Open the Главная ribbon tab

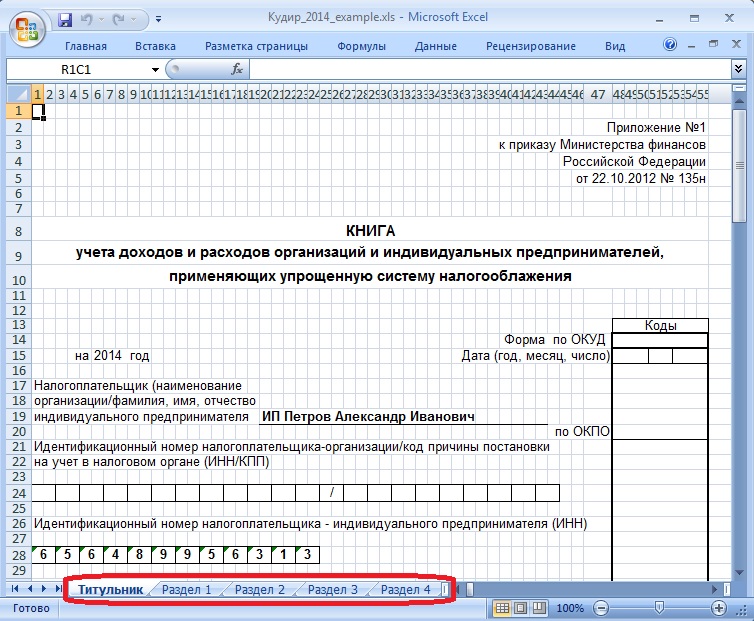point(86,47)
